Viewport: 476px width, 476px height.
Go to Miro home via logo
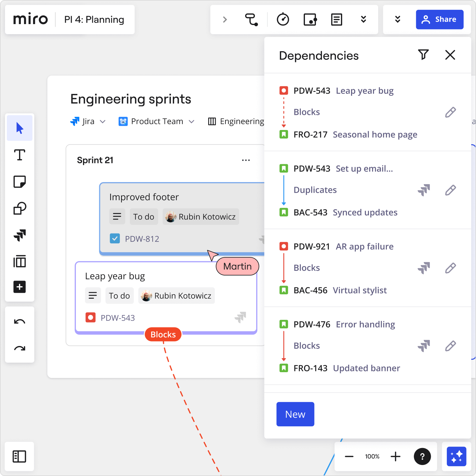[x=30, y=20]
